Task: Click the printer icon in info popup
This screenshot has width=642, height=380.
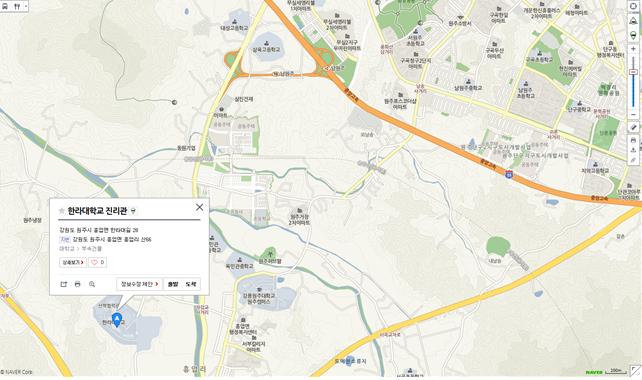Action: (77, 284)
